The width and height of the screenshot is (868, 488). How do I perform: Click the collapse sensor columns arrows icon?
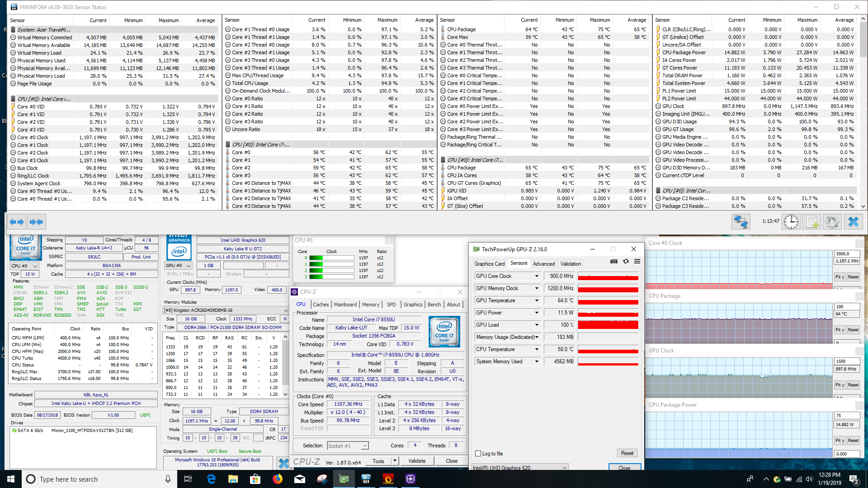36,222
